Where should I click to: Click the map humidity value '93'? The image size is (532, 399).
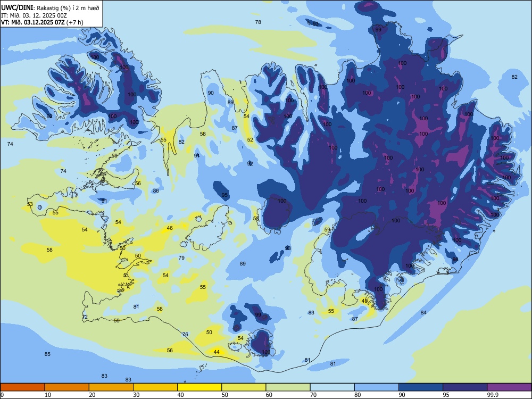tap(315, 24)
